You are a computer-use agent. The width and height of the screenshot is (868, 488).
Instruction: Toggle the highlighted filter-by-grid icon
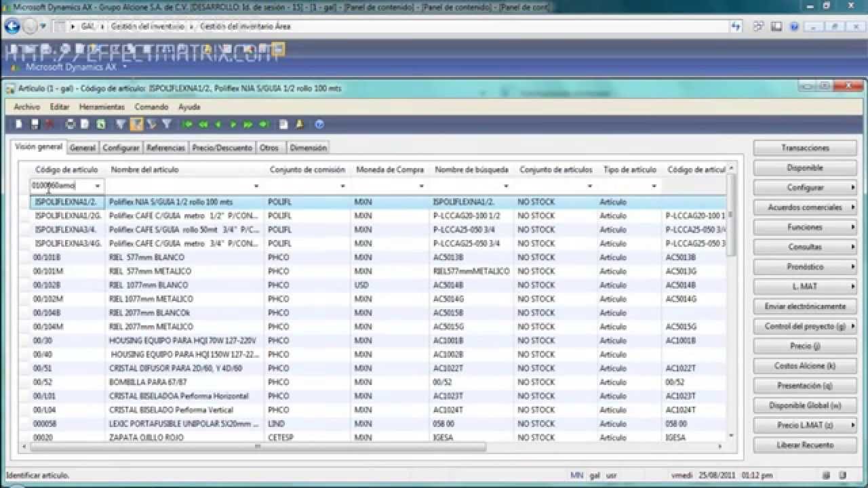click(x=136, y=124)
